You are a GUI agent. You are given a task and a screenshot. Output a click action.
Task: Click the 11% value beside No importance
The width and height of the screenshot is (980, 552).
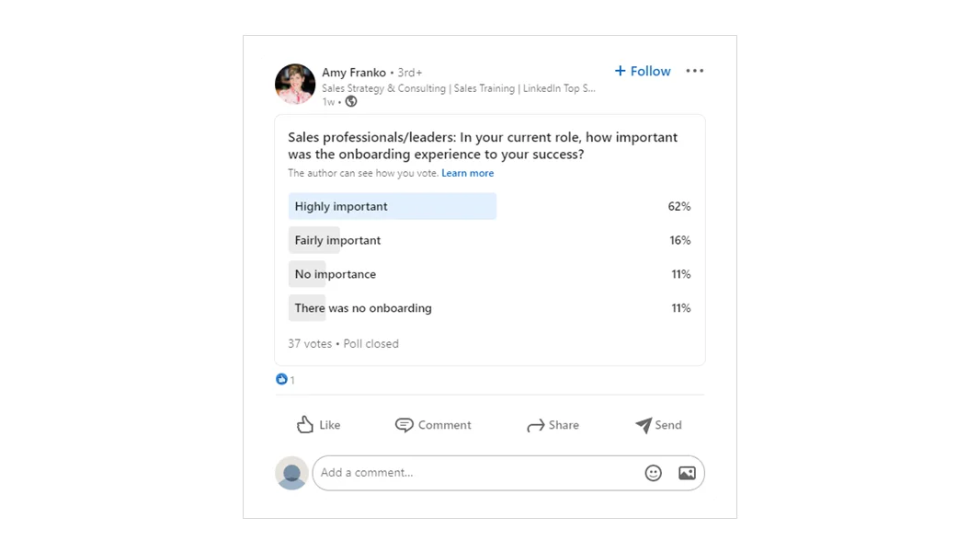click(681, 274)
